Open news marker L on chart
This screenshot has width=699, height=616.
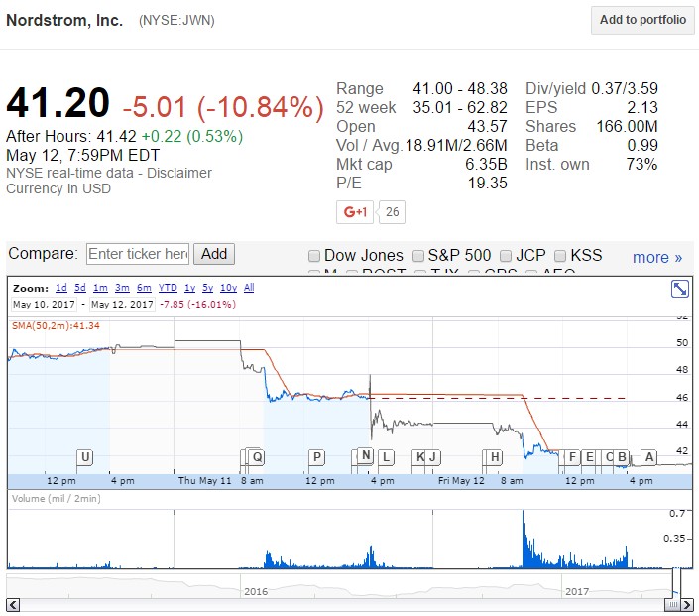(386, 457)
